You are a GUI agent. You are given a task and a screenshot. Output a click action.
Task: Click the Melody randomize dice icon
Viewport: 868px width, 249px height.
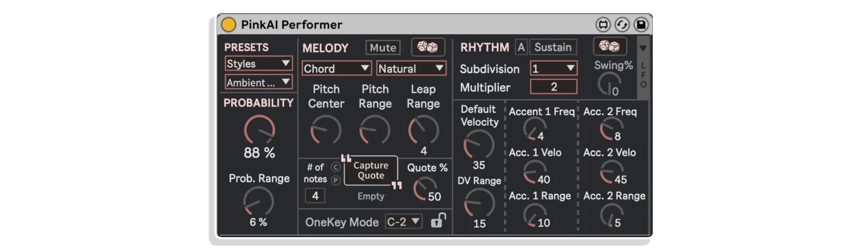[428, 47]
